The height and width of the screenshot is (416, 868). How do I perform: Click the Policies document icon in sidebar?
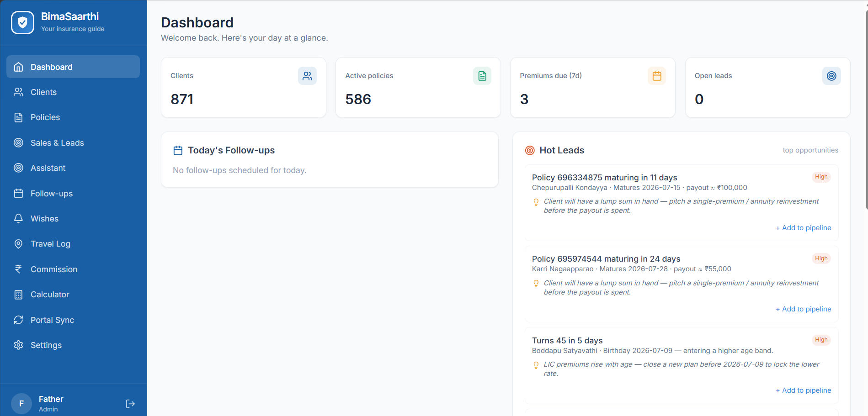18,117
